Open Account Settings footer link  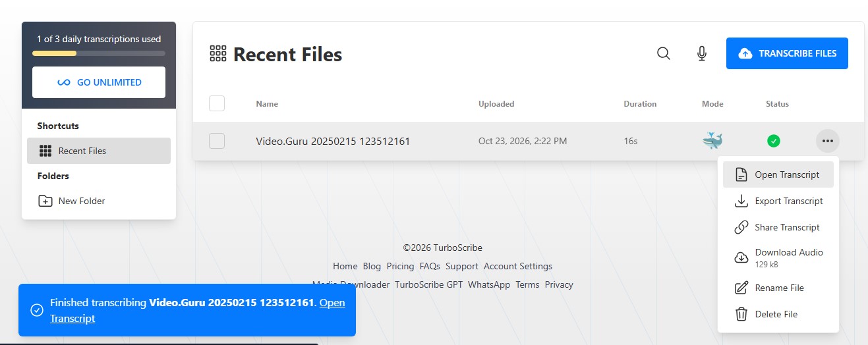tap(518, 266)
